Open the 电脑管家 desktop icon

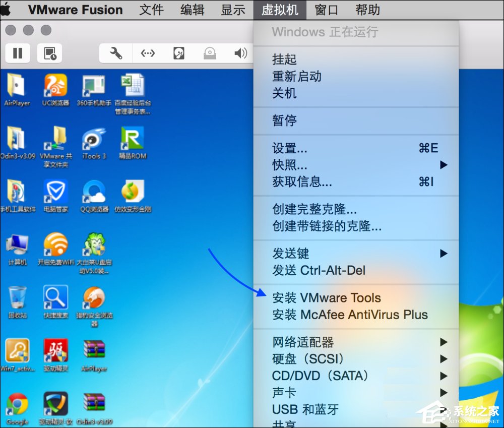pyautogui.click(x=55, y=192)
